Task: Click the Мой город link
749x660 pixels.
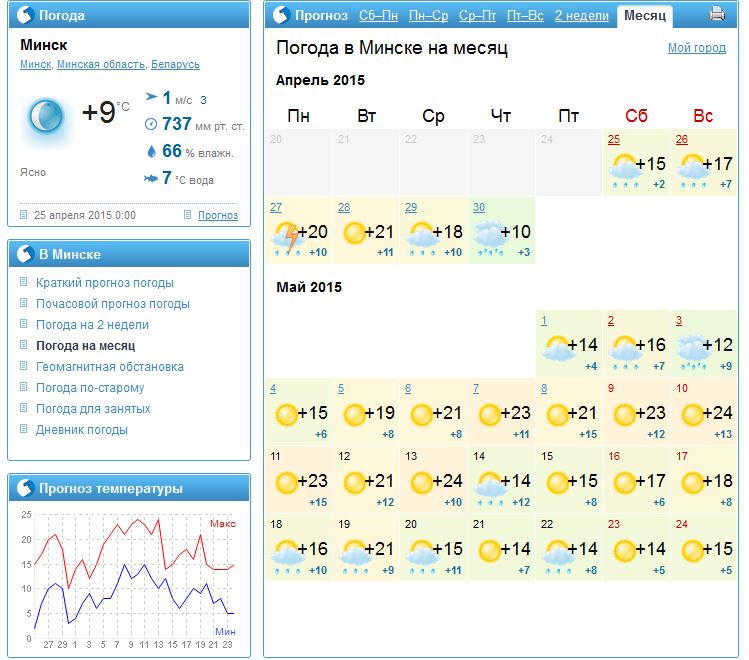Action: coord(696,48)
